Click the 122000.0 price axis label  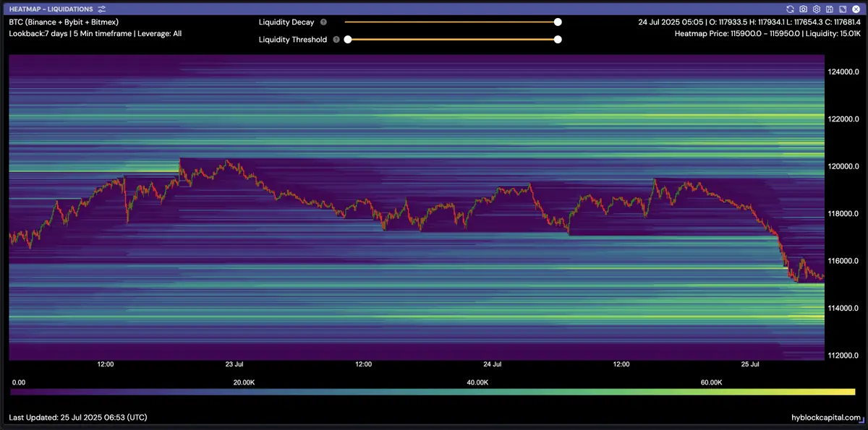[x=843, y=119]
